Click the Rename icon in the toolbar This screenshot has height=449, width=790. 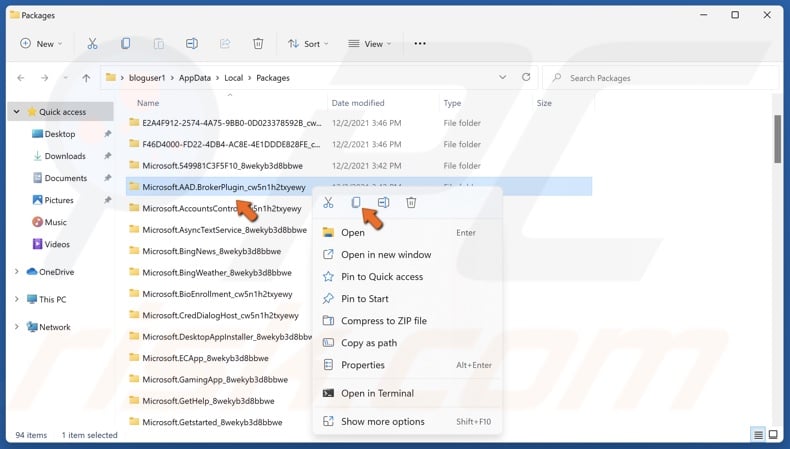(192, 44)
